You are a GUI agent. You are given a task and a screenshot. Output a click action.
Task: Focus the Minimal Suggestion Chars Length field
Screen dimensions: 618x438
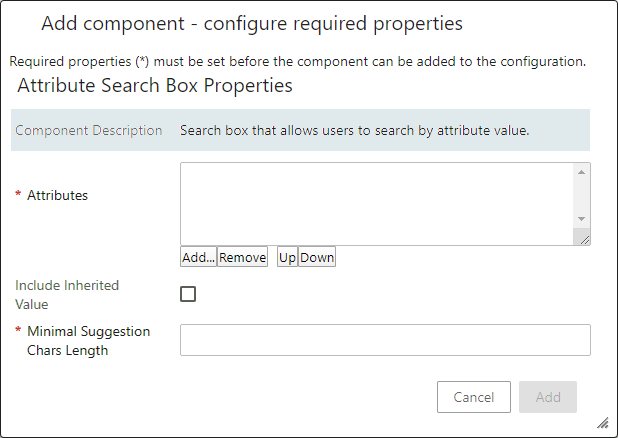click(x=385, y=340)
